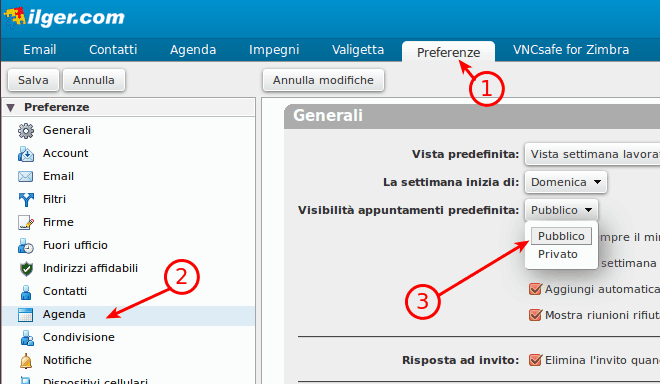Select Firme in preferences tree

pos(128,222)
